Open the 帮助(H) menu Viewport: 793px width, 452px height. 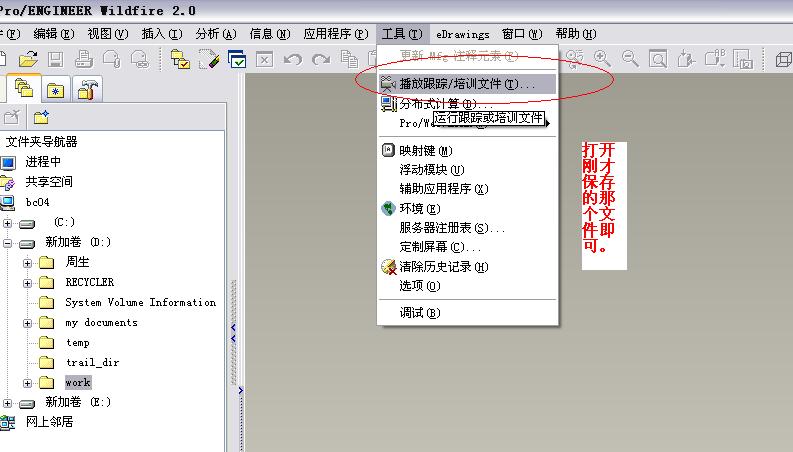[576, 34]
